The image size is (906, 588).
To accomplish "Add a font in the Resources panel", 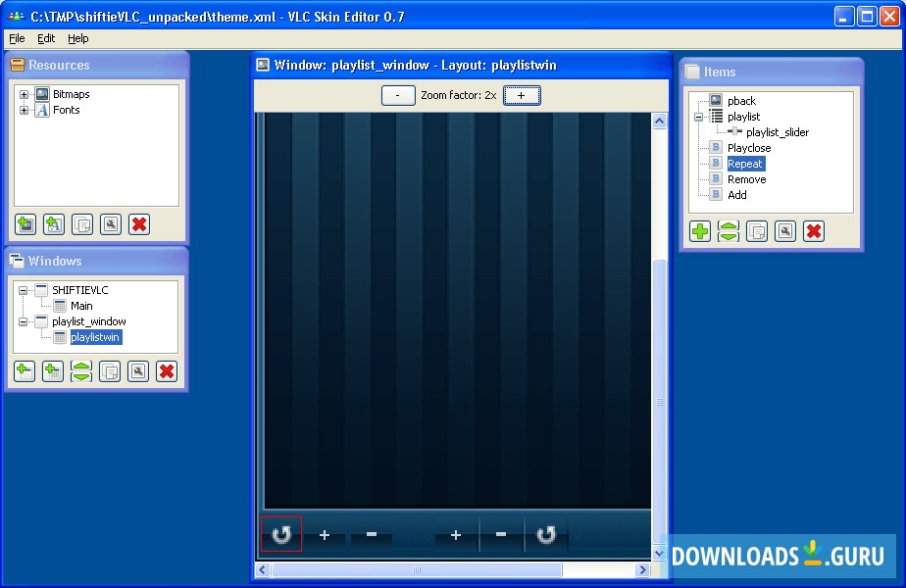I will (x=54, y=224).
